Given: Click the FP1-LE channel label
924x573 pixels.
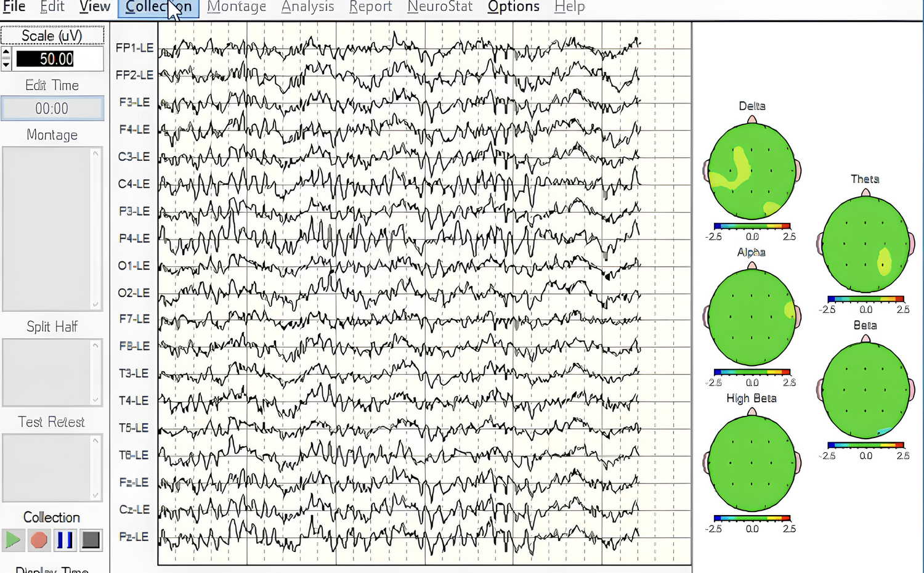Looking at the screenshot, I should tap(134, 48).
